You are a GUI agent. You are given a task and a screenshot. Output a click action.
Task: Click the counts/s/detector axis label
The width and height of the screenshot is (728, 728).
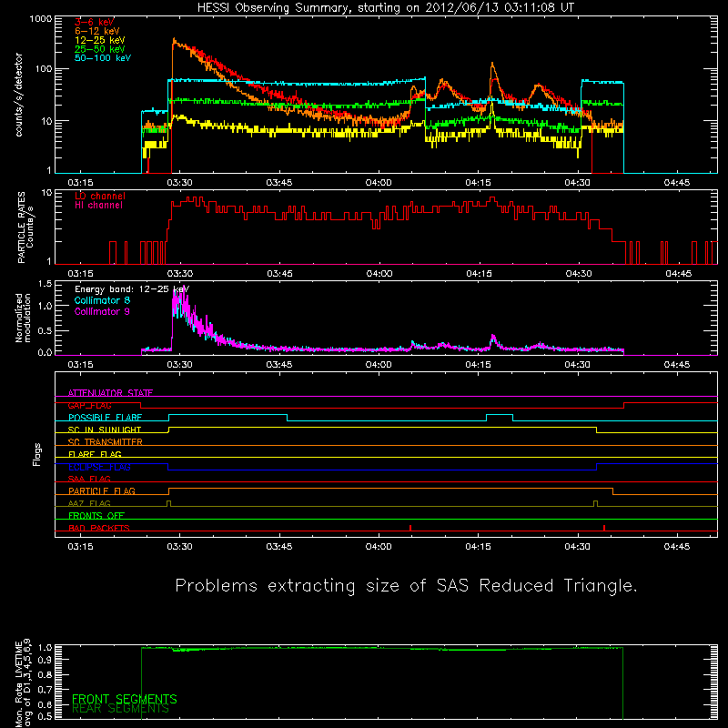pyautogui.click(x=19, y=95)
